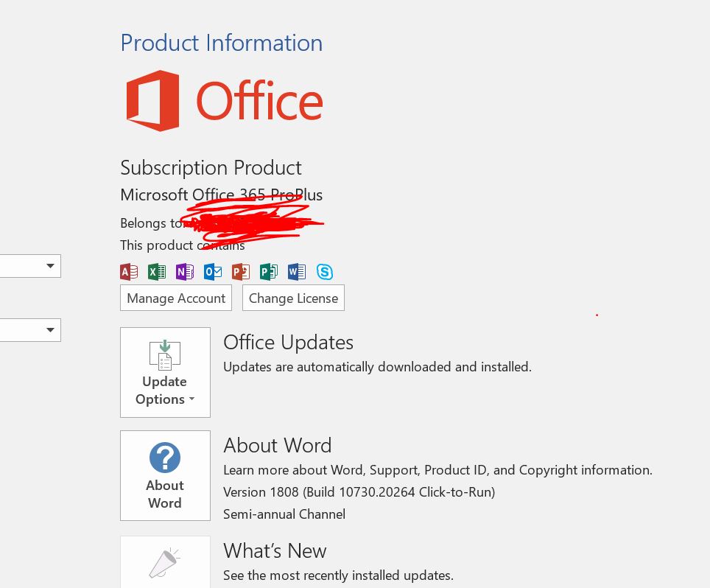Image resolution: width=710 pixels, height=588 pixels.
Task: Open Manage Account
Action: [176, 298]
